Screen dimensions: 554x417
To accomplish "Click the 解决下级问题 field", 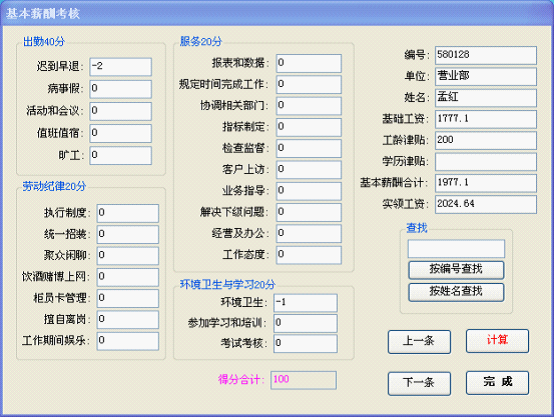I will pyautogui.click(x=309, y=212).
